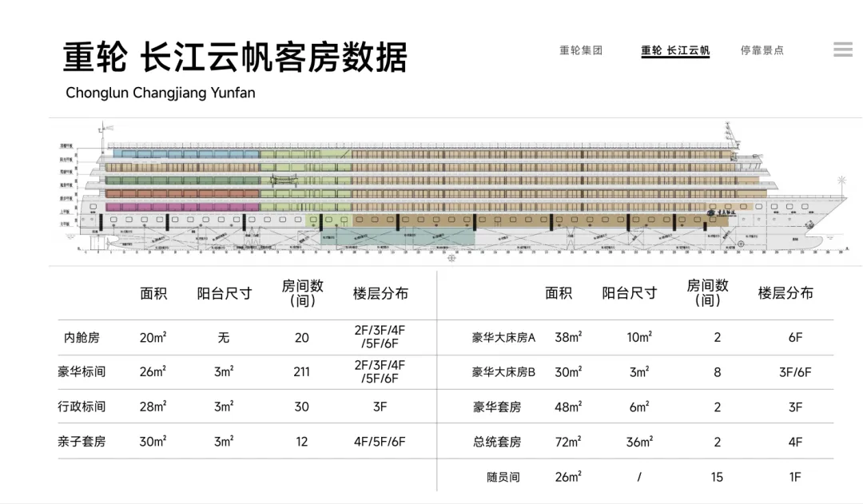Select the 豪华套房 row label
The height and width of the screenshot is (504, 863).
(497, 407)
